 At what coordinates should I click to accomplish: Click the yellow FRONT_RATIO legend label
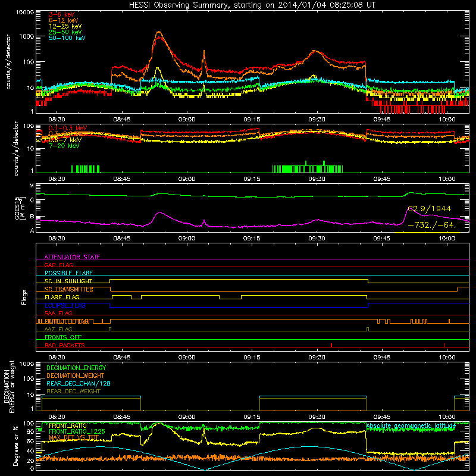(x=68, y=425)
